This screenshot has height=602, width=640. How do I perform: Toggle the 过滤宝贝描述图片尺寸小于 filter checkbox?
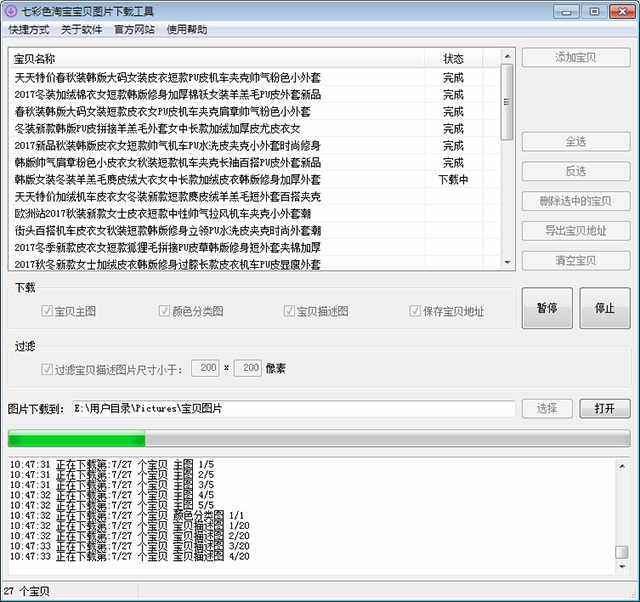point(47,369)
